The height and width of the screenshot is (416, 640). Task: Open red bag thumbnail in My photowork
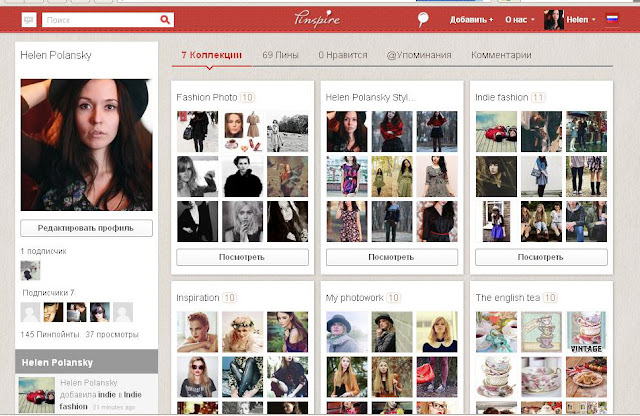tap(437, 377)
